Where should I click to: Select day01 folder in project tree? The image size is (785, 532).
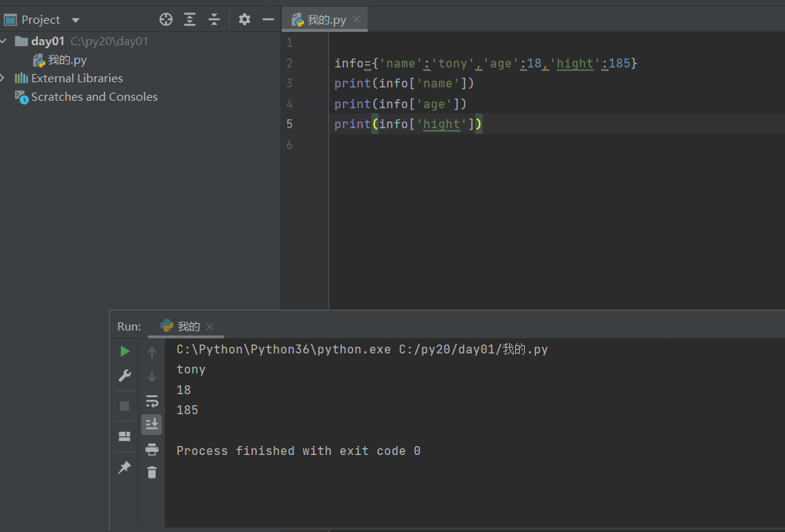click(x=47, y=41)
